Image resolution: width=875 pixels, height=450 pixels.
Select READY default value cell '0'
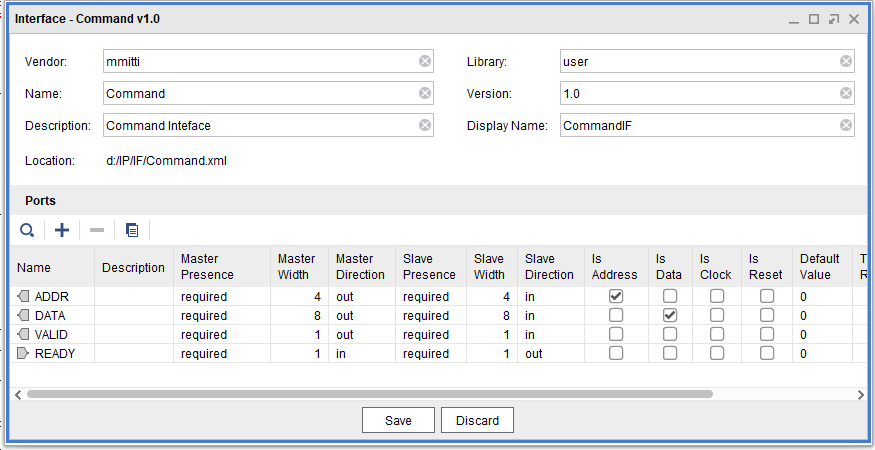(x=822, y=353)
